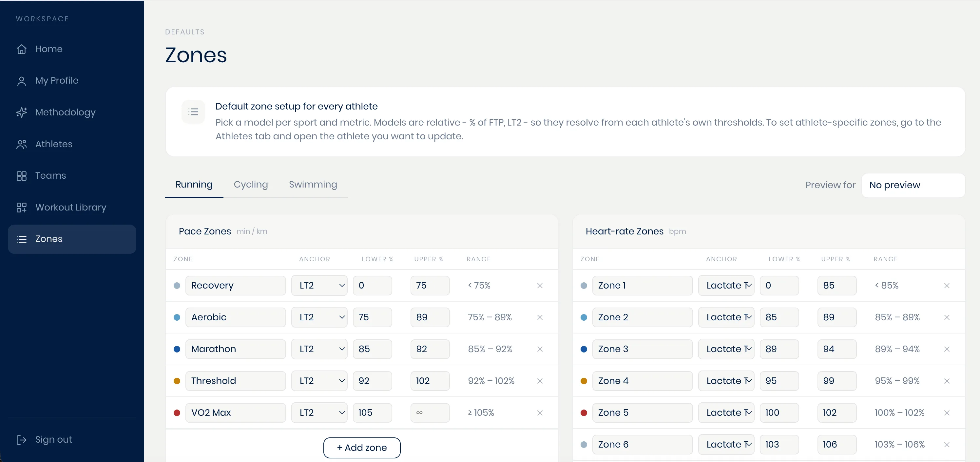Switch to the Running tab
Image resolution: width=980 pixels, height=462 pixels.
tap(194, 185)
